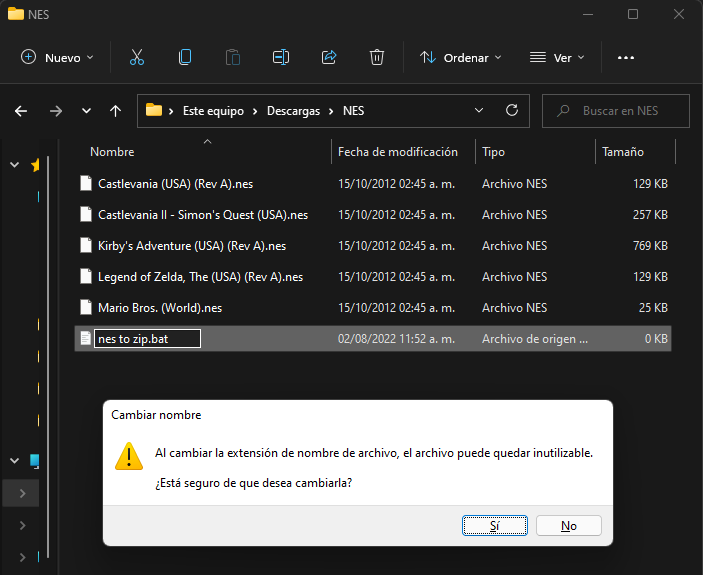Expand the address bar history dropdown
703x575 pixels.
(x=479, y=110)
